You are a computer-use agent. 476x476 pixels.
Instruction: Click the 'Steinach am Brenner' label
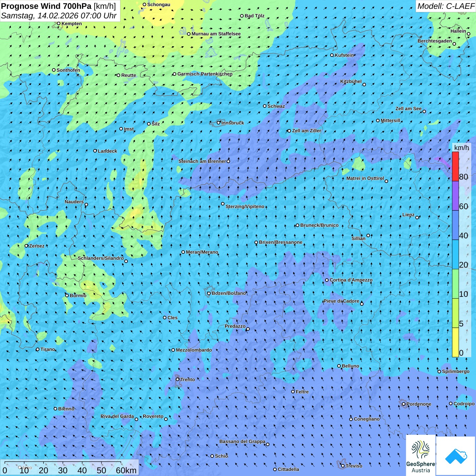[202, 161]
